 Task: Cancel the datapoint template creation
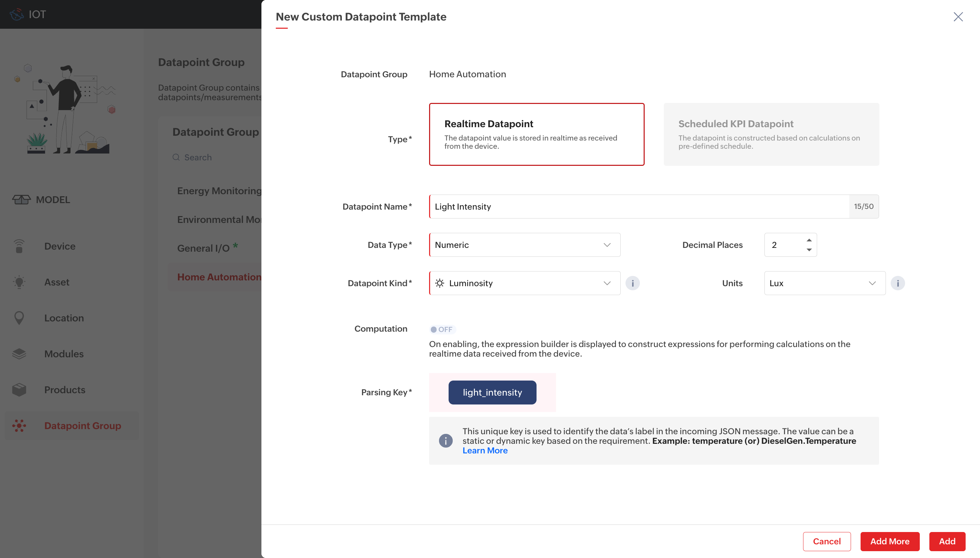pyautogui.click(x=827, y=542)
